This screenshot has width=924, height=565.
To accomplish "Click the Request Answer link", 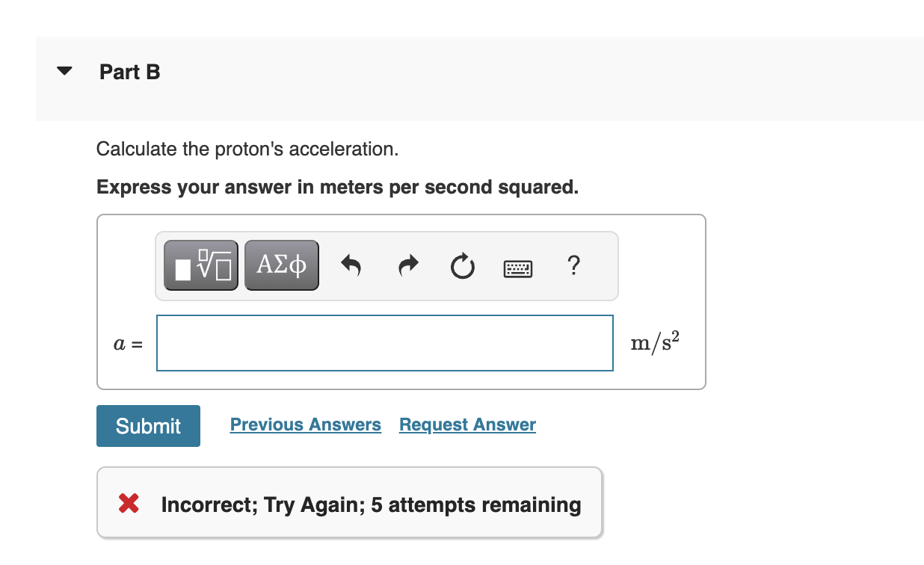I will click(467, 424).
